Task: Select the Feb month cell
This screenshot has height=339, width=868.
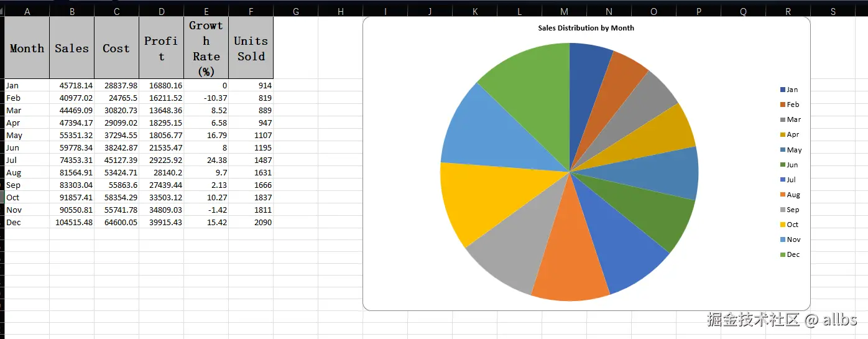Action: click(27, 98)
